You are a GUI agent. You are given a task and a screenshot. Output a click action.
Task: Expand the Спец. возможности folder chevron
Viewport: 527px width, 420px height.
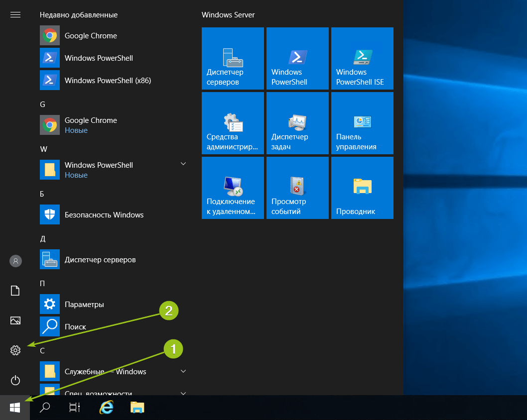coord(183,393)
